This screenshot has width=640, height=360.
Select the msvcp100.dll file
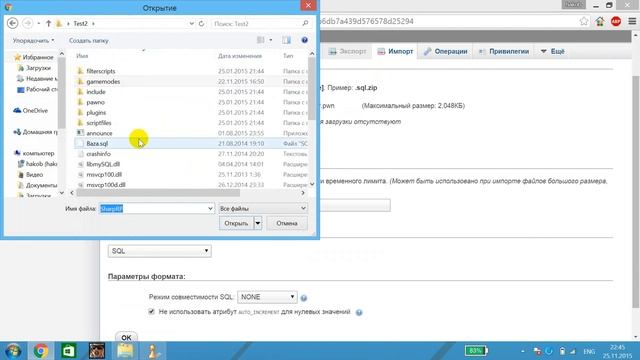pos(104,174)
